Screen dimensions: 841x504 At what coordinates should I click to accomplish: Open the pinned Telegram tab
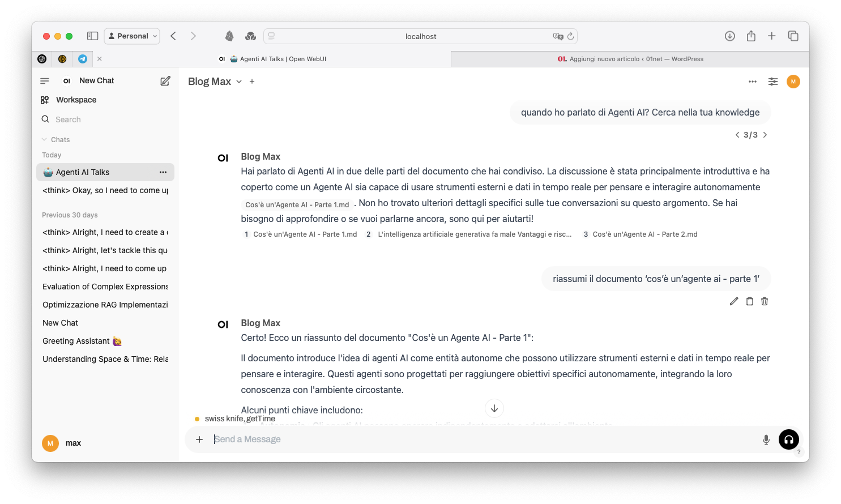coord(83,59)
